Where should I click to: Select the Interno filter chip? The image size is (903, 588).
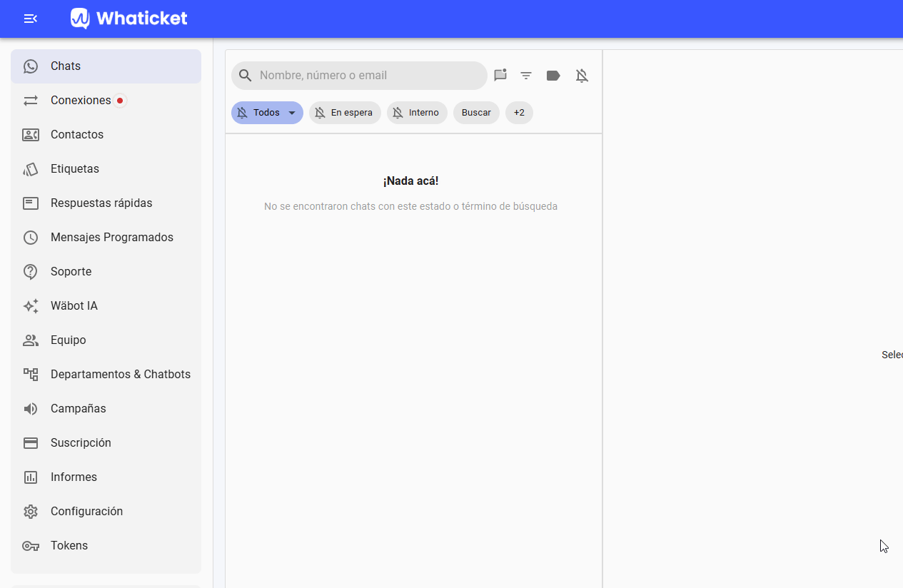(x=417, y=113)
